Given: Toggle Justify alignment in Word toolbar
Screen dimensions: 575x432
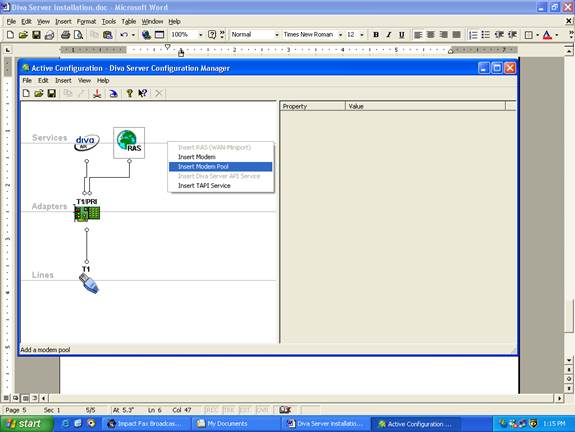Looking at the screenshot, I should coord(457,35).
